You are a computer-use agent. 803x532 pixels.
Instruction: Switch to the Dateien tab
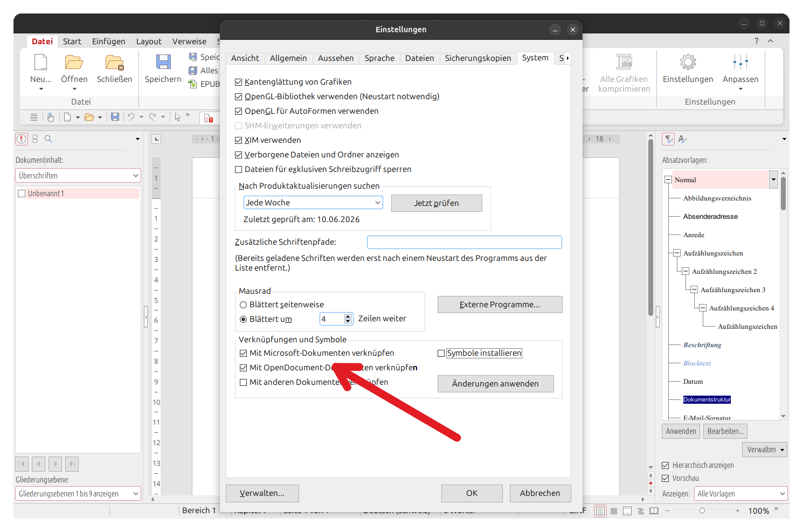point(420,58)
